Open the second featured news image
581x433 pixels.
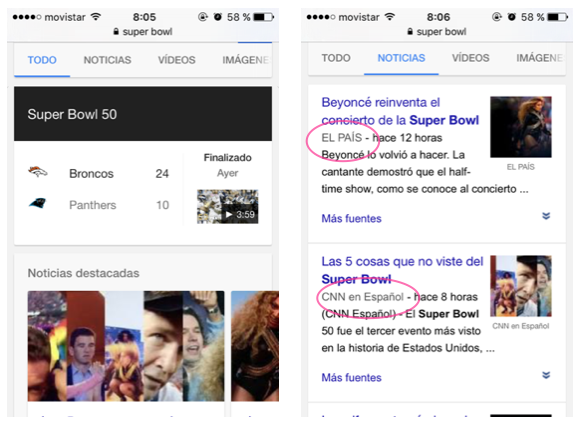255,346
